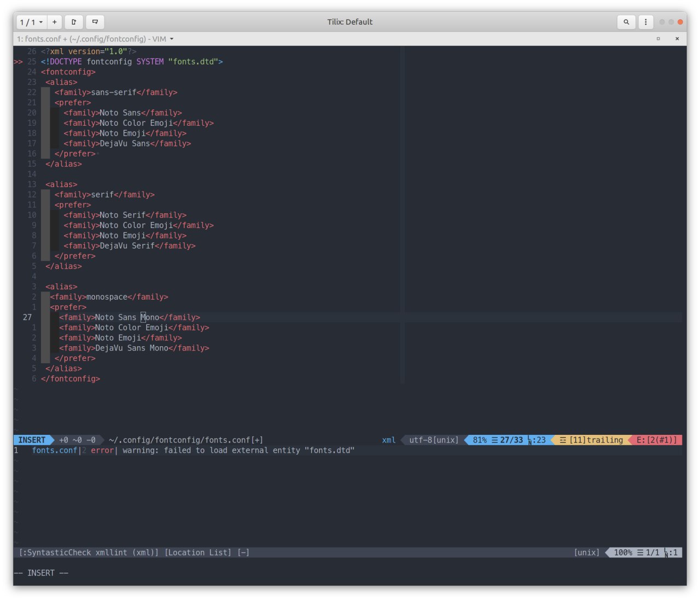The height and width of the screenshot is (600, 700).
Task: Click the ~/.config/fontconfig/fonts.conf[+] file path
Action: click(x=186, y=440)
